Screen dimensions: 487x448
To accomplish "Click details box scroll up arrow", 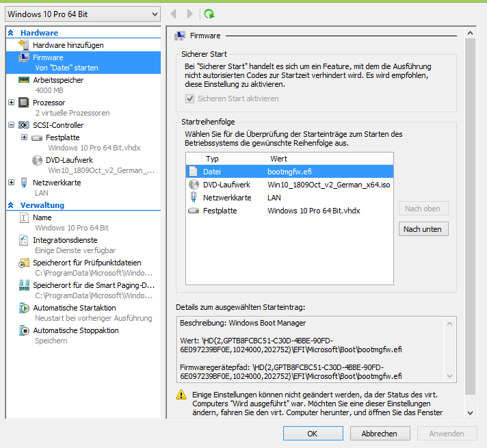I will (x=450, y=324).
